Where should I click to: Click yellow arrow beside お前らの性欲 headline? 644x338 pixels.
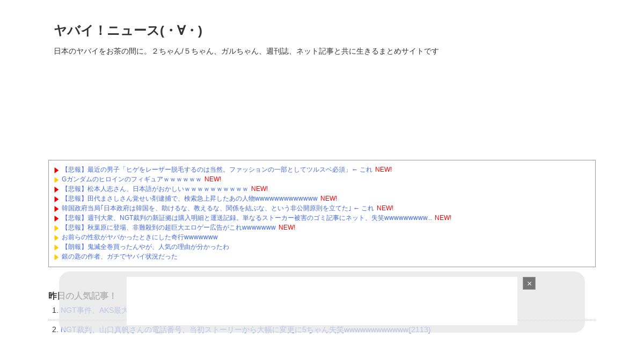(x=56, y=238)
